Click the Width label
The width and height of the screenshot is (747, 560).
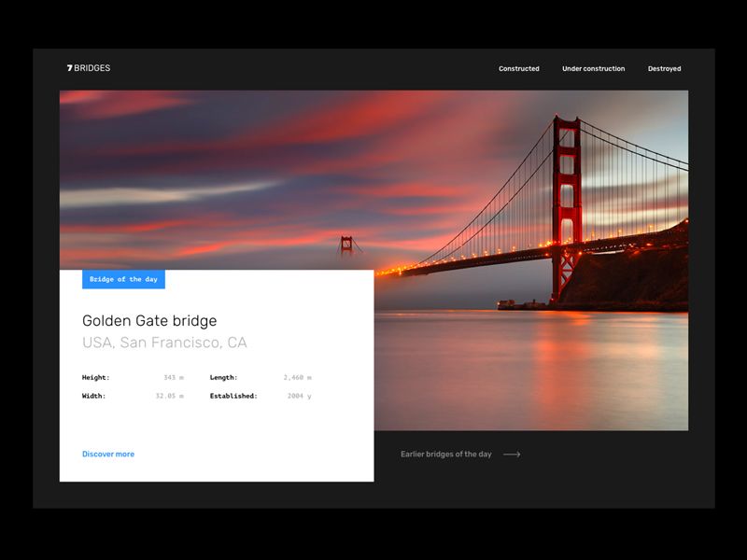(x=94, y=396)
